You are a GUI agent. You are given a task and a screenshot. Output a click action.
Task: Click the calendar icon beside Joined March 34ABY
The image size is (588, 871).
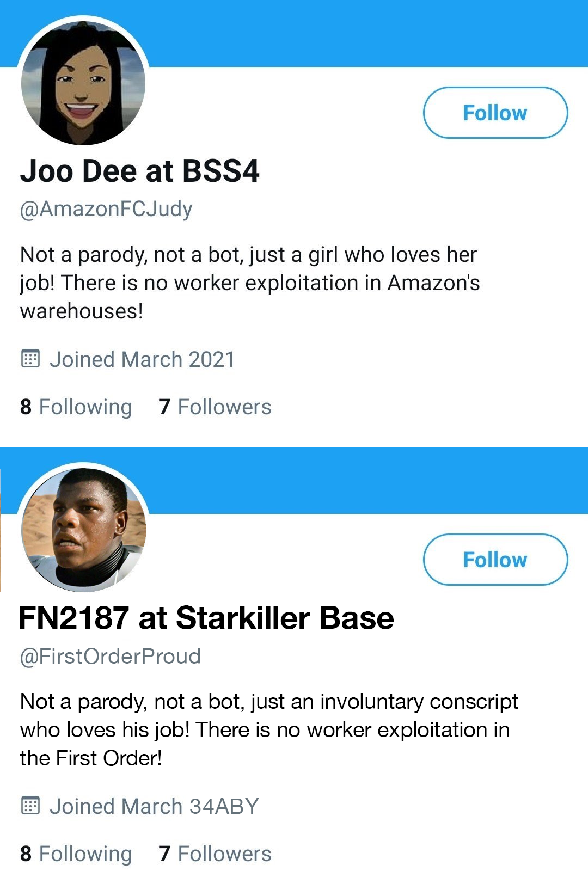pos(30,806)
